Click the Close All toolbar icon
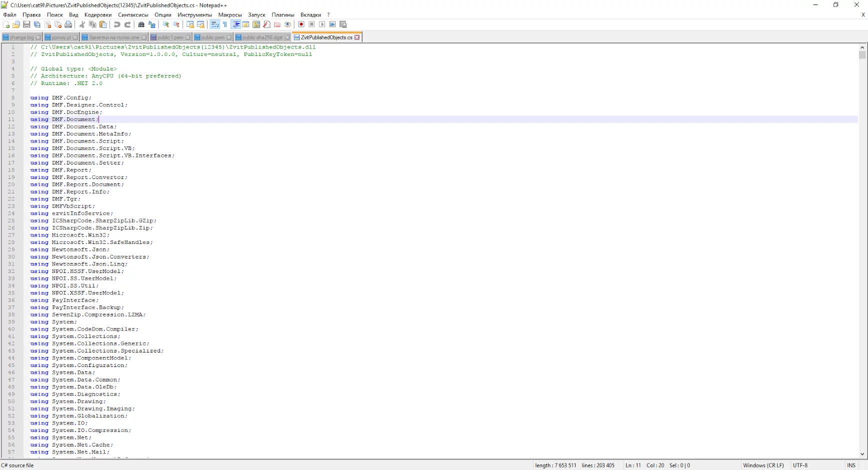The height and width of the screenshot is (470, 868). [x=58, y=24]
